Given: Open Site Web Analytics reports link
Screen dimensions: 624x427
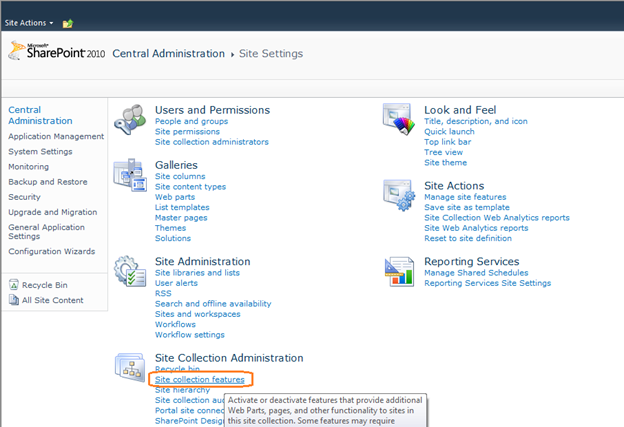Looking at the screenshot, I should pos(476,228).
